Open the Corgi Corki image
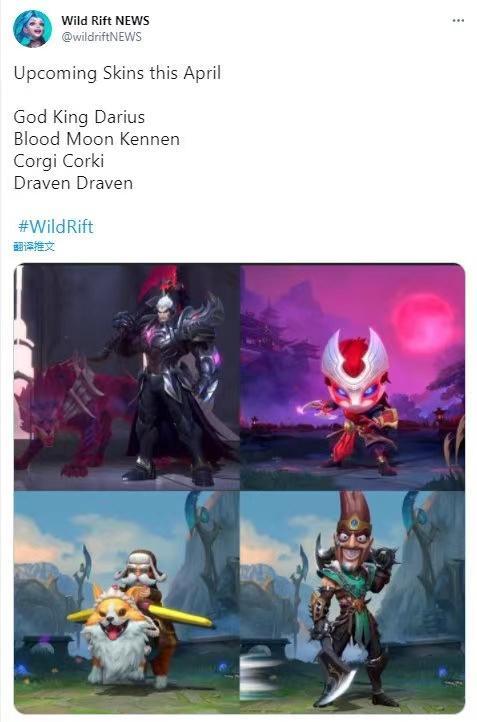Viewport: 477px width, 722px height. pyautogui.click(x=127, y=602)
